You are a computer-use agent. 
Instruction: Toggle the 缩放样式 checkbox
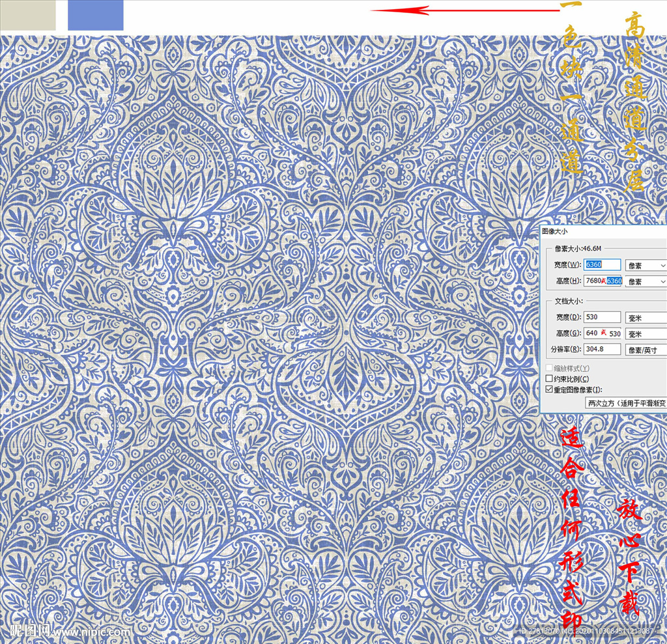(549, 367)
